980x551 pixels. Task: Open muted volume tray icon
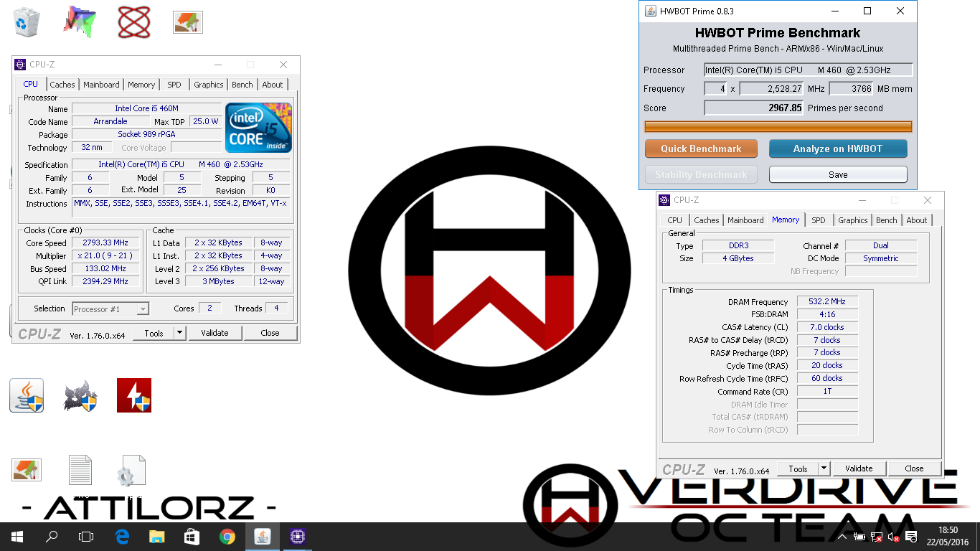tap(894, 537)
